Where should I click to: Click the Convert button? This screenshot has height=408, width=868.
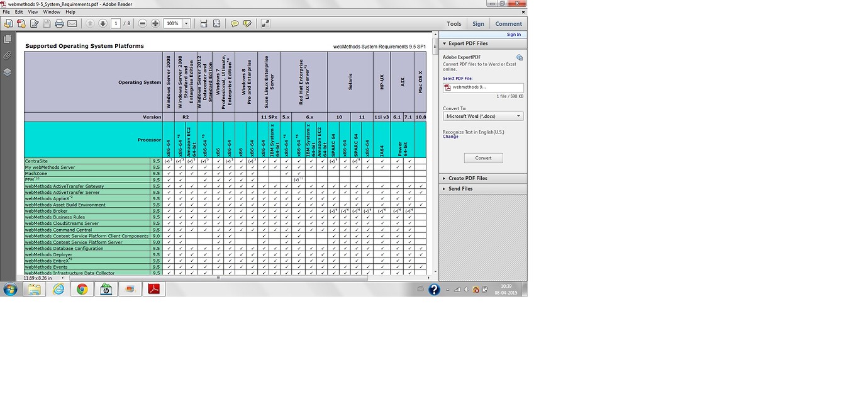pos(483,158)
